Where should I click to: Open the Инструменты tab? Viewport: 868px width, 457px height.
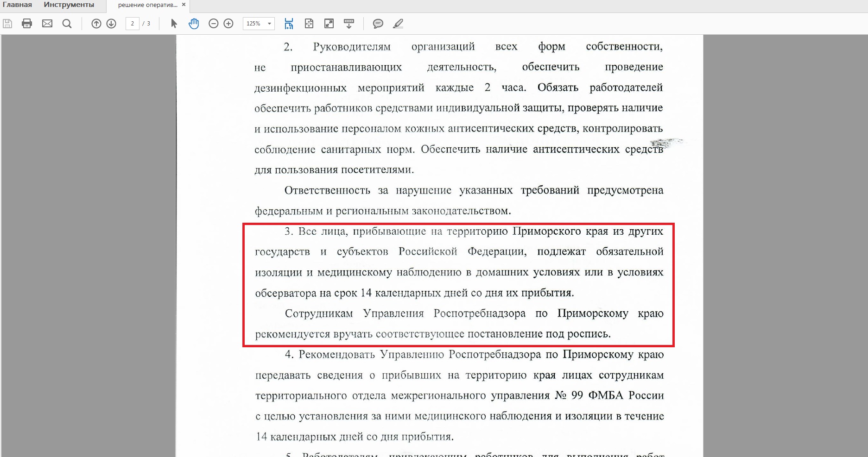coord(69,5)
